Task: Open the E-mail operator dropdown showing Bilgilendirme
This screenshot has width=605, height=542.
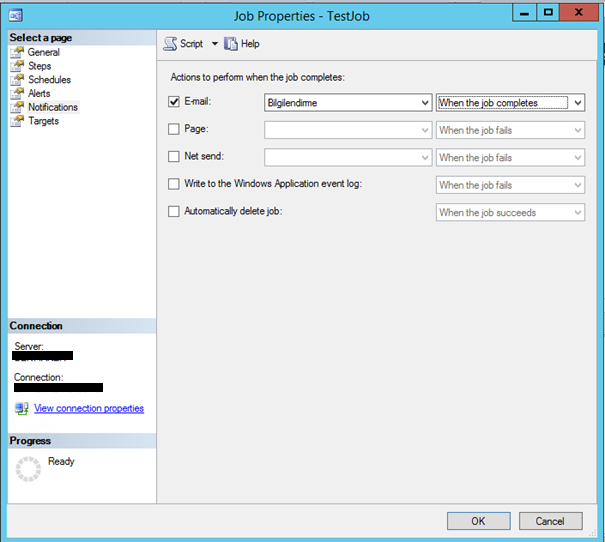Action: coord(347,102)
